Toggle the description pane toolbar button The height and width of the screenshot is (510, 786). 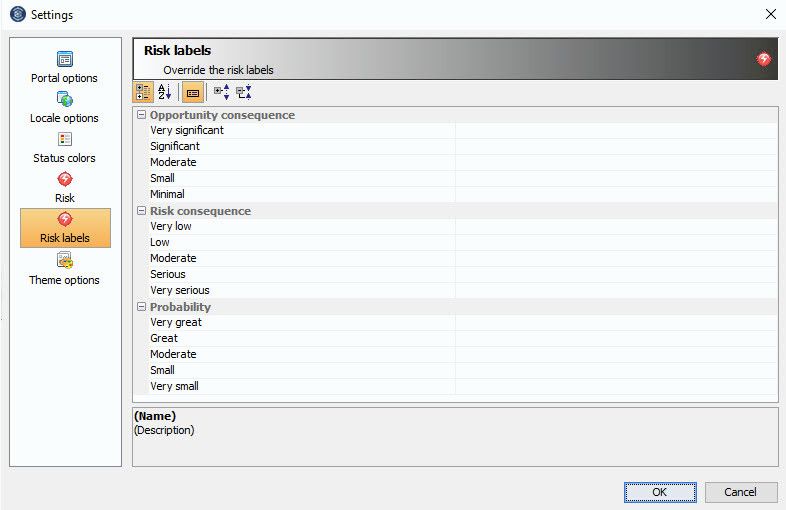click(193, 93)
